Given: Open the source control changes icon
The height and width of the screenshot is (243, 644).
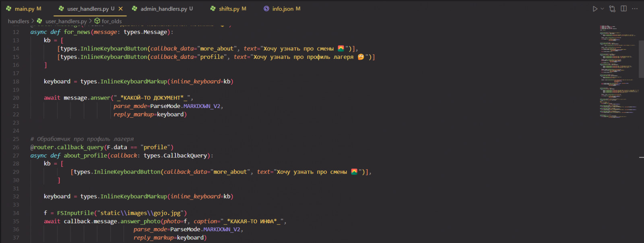Looking at the screenshot, I should (612, 8).
